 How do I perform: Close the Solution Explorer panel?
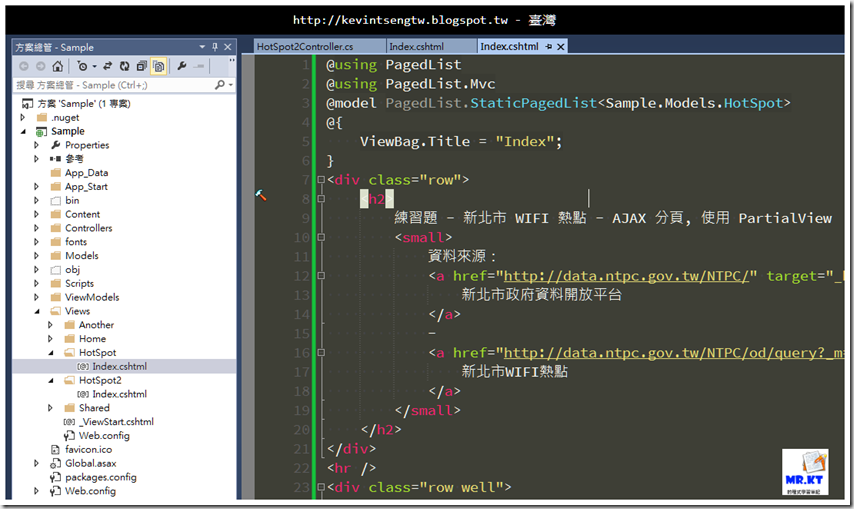tap(228, 47)
